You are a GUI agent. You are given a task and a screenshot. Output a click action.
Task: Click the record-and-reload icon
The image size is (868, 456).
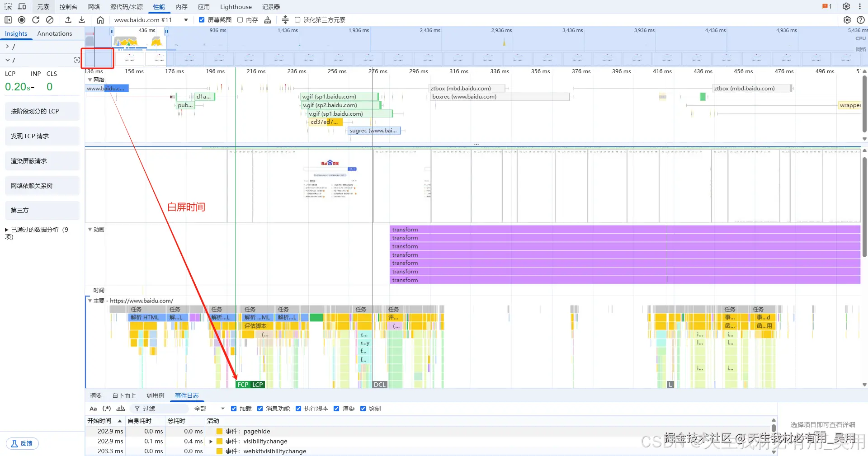36,20
